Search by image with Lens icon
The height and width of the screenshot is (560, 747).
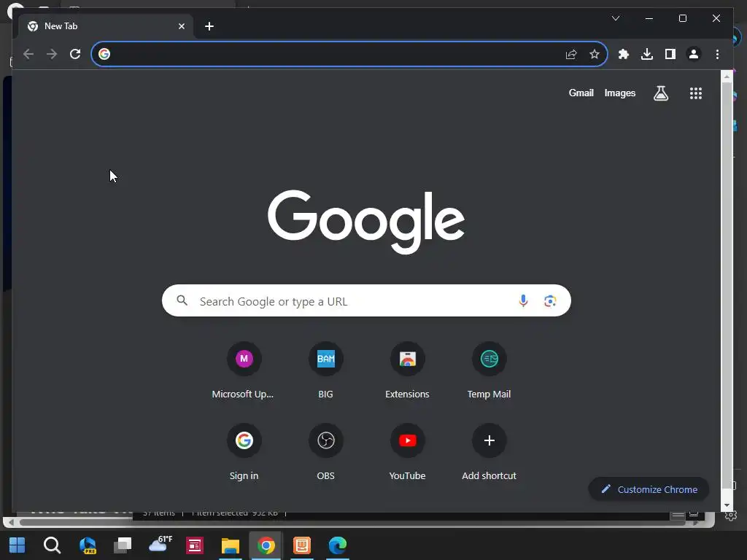550,300
